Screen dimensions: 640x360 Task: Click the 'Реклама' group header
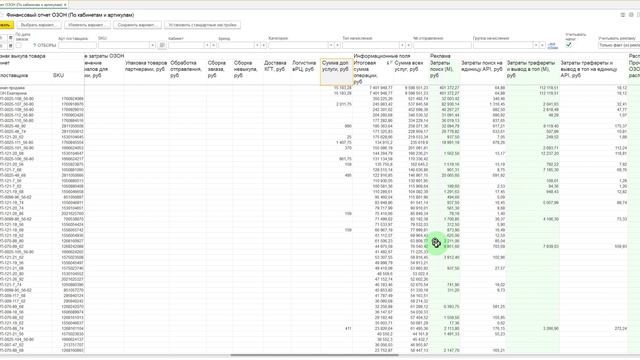pos(440,56)
